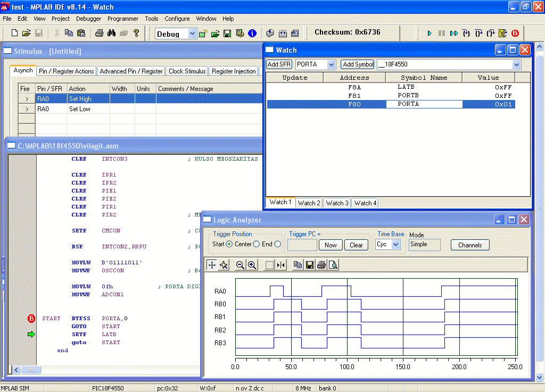Click the Breakpoints icon in the debug toolbar
Screen dimensions: 545x392
[515, 33]
